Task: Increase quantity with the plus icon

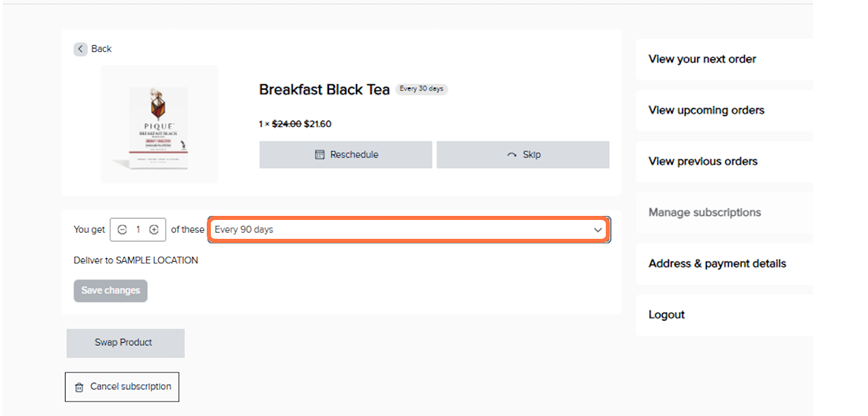Action: point(154,230)
